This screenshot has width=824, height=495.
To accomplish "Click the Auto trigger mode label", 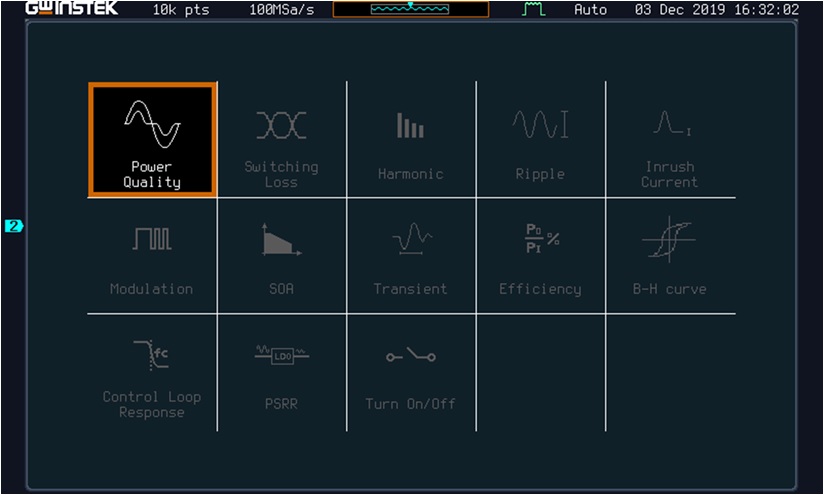I will (x=590, y=9).
